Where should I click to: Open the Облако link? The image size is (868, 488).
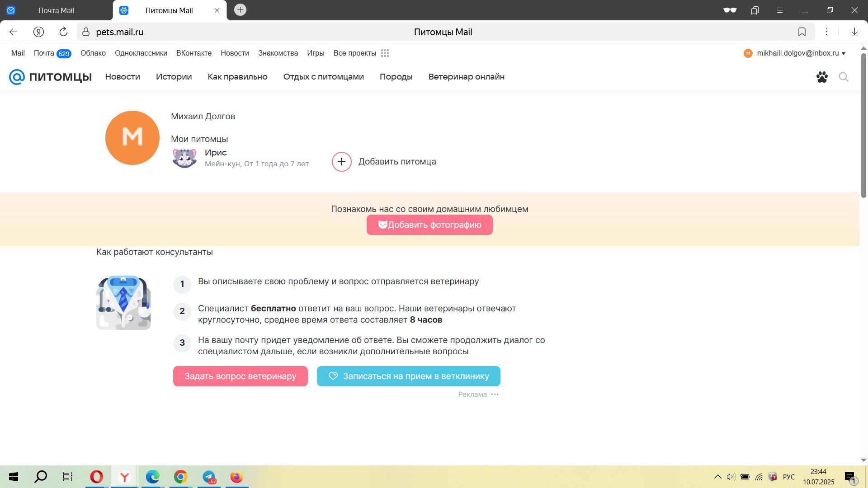click(93, 53)
